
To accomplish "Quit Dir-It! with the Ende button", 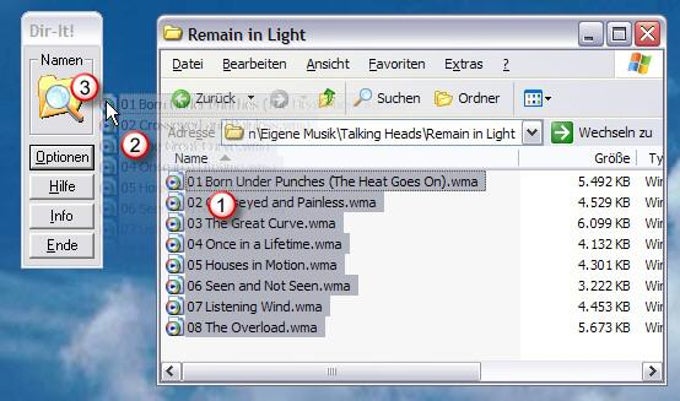I will tap(62, 245).
